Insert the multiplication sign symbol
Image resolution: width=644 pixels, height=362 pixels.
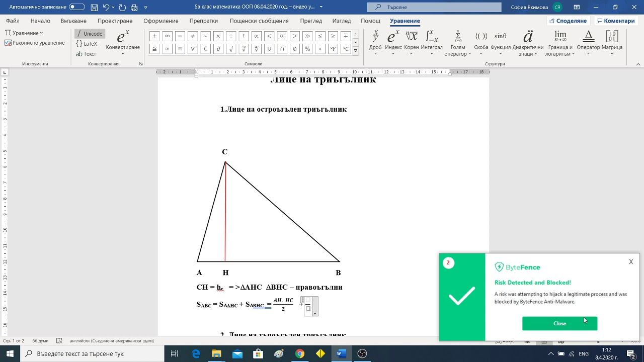click(x=218, y=36)
